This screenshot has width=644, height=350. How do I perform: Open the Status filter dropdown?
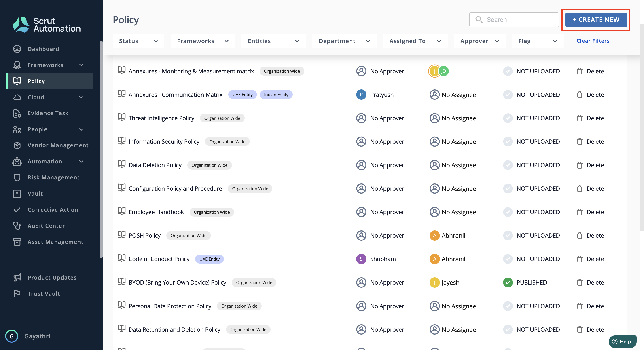138,41
